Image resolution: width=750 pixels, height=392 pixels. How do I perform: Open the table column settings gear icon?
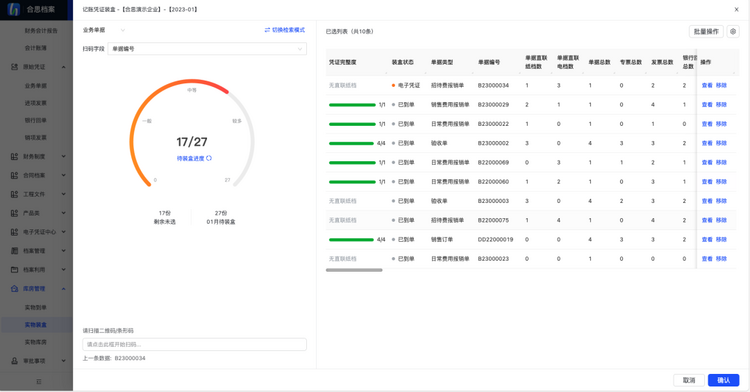[x=733, y=32]
